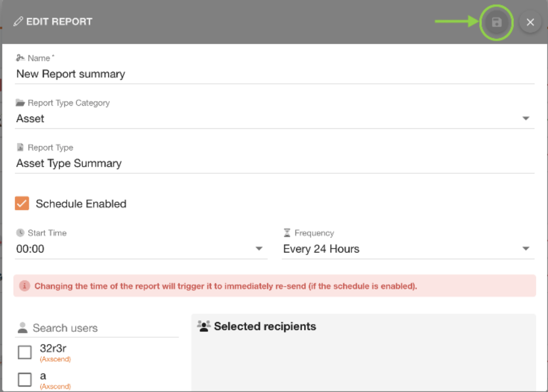Open the Start Time dropdown
The height and width of the screenshot is (392, 548).
click(259, 248)
